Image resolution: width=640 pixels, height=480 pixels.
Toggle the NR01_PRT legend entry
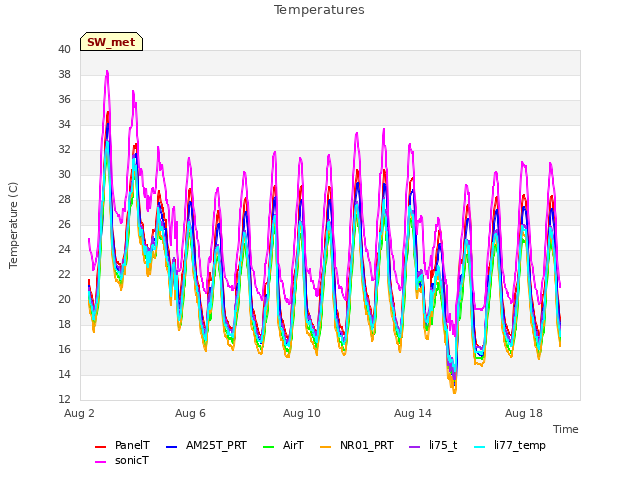[x=357, y=445]
